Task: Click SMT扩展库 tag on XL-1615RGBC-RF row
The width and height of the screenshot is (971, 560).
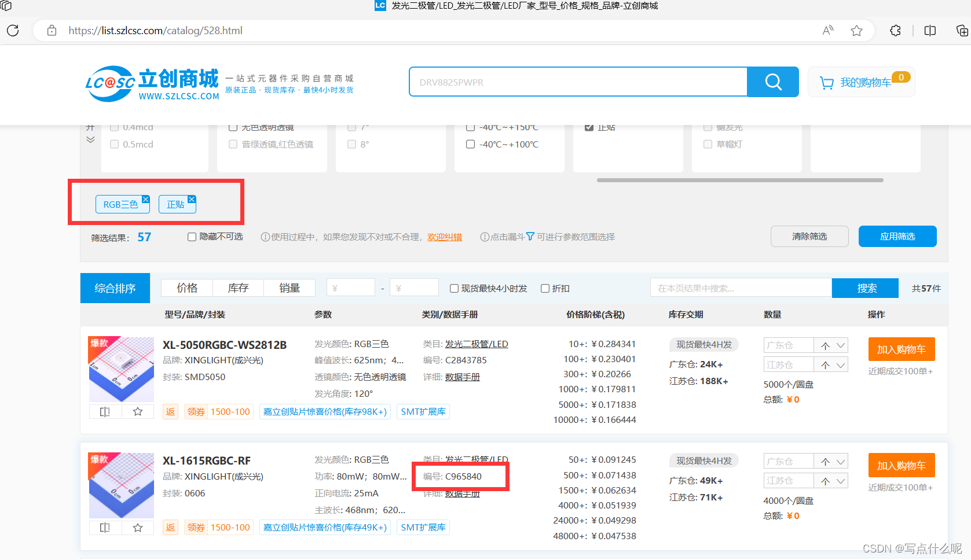Action: coord(423,528)
